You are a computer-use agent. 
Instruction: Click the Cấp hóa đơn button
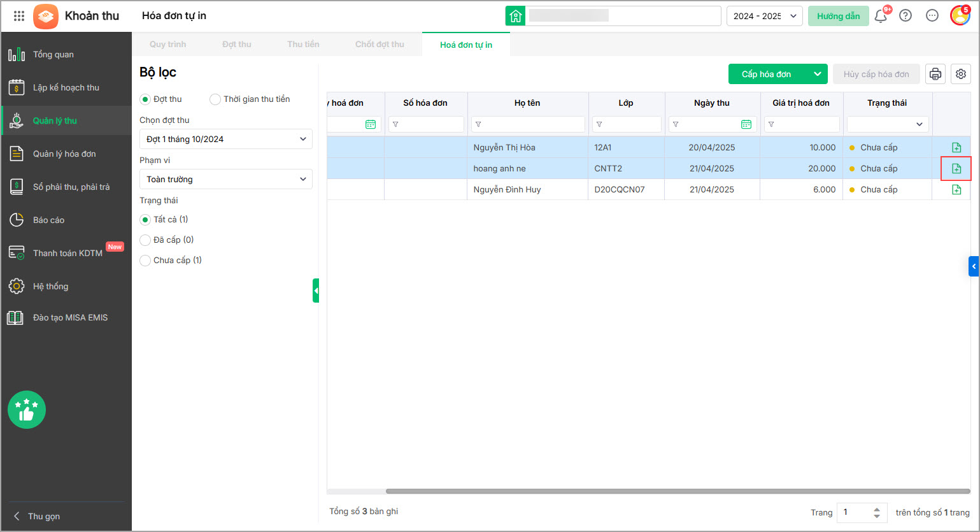click(x=767, y=74)
